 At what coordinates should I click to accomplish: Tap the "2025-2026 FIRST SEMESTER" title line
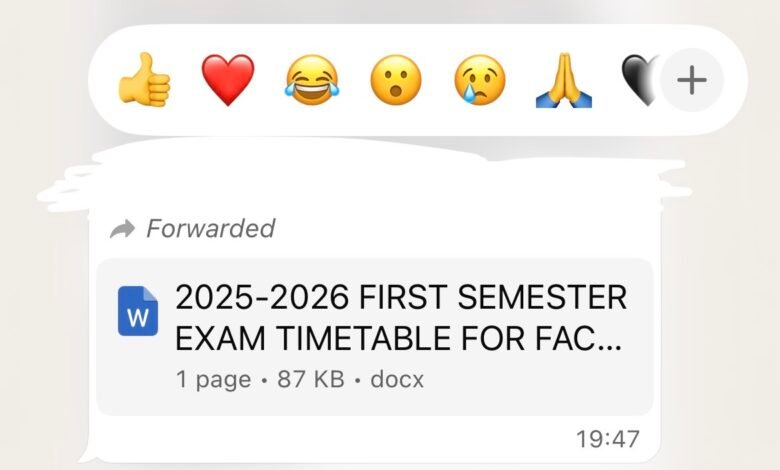tap(401, 298)
